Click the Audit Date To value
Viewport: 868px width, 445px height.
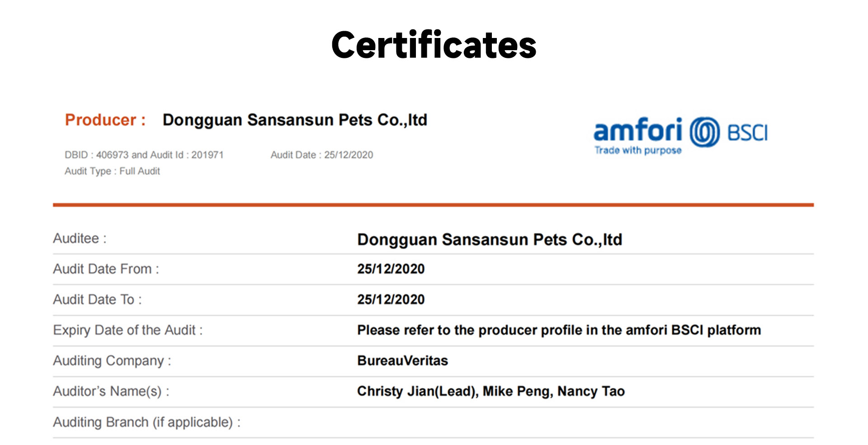(x=391, y=299)
